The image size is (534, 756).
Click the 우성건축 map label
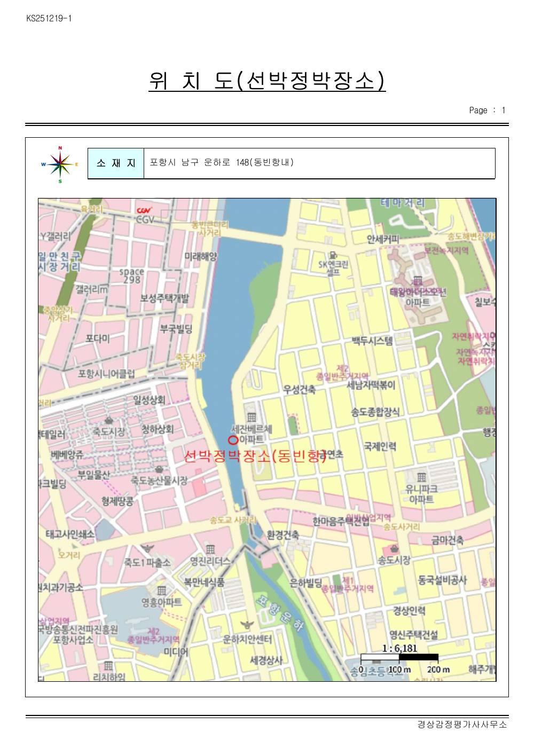coord(300,389)
